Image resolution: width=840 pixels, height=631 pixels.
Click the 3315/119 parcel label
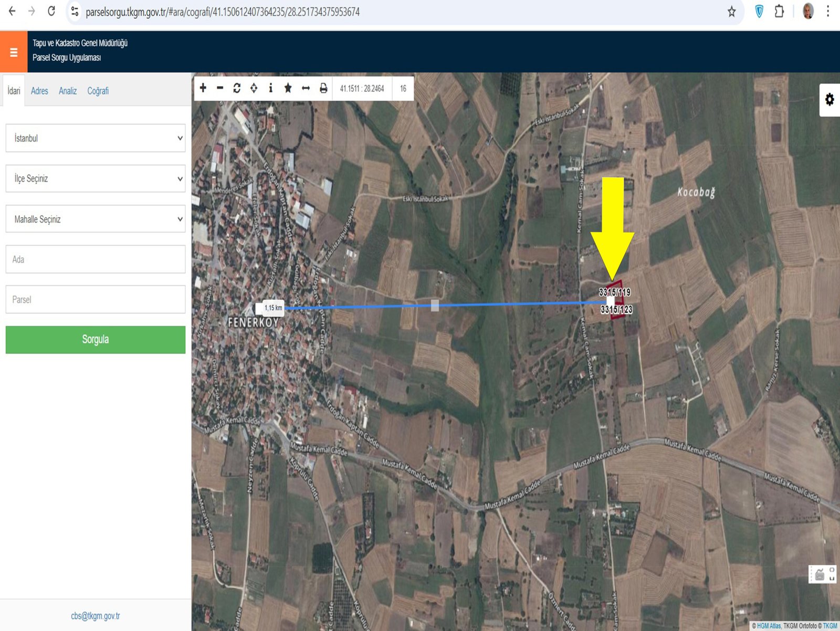pyautogui.click(x=615, y=292)
